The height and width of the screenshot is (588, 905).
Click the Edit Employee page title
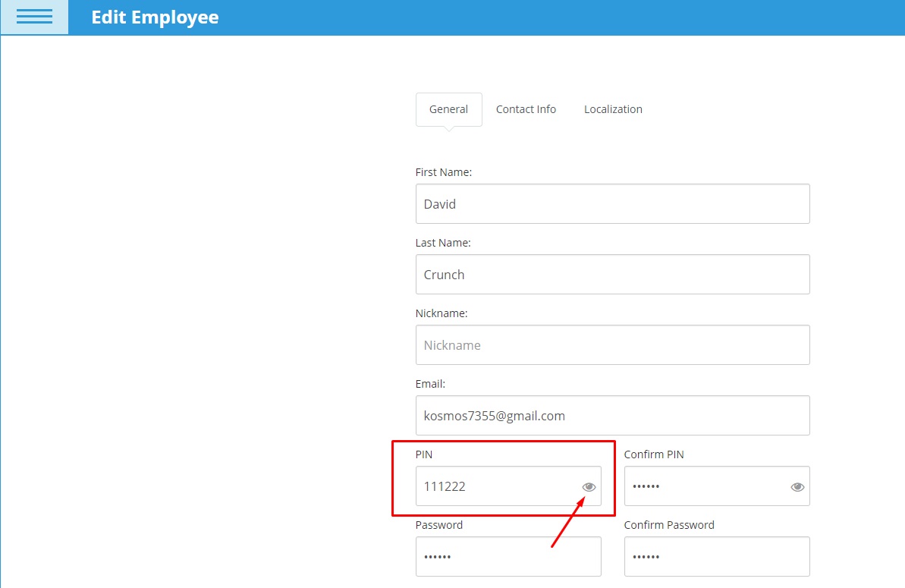[x=155, y=17]
